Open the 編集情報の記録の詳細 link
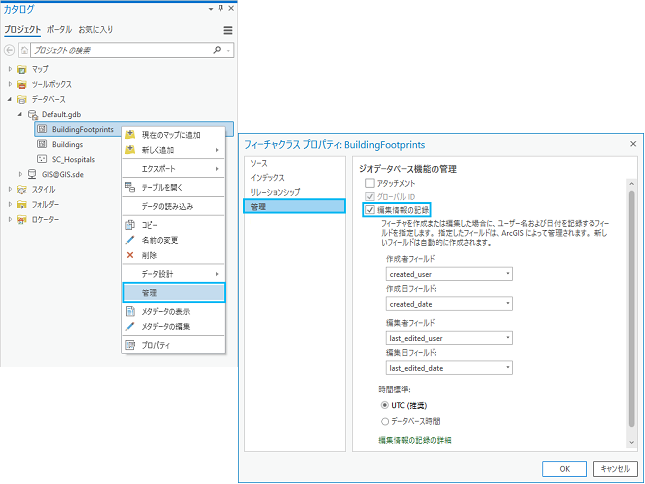Image resolution: width=645 pixels, height=484 pixels. tap(414, 440)
